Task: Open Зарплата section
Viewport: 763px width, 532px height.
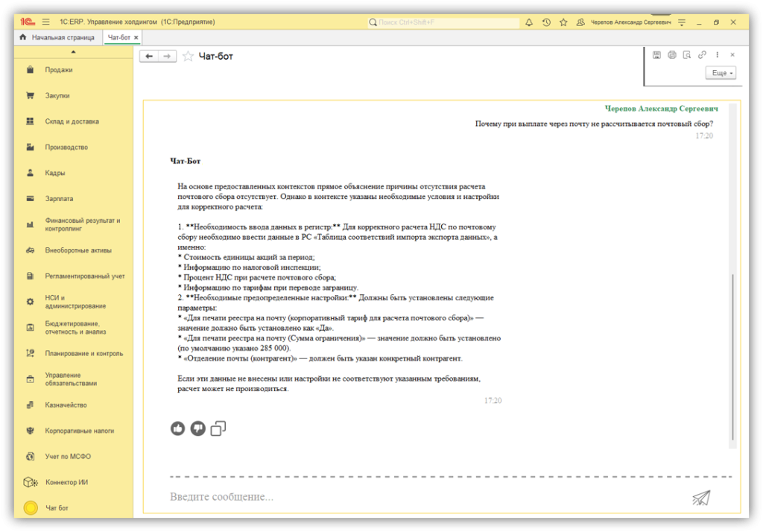Action: (74, 199)
